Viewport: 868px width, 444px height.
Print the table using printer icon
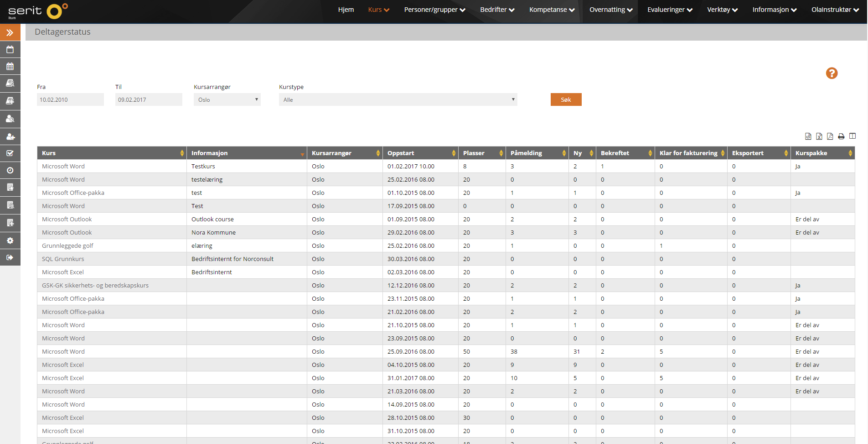841,136
